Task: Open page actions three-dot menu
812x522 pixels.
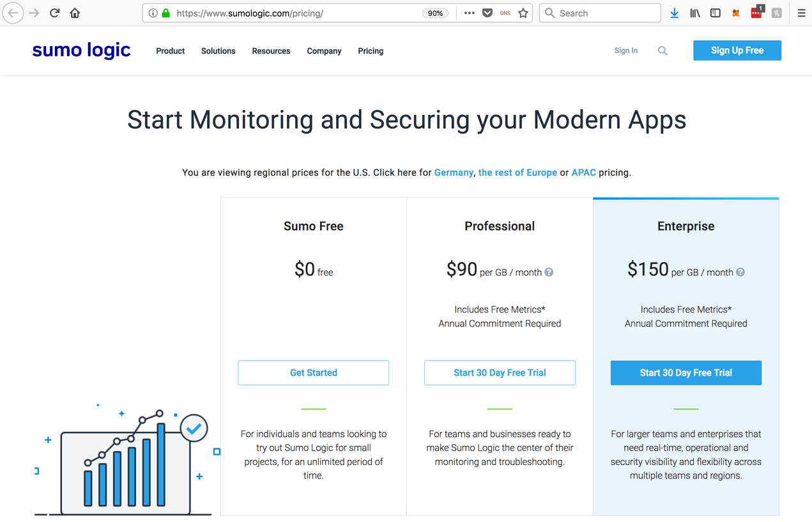Action: pyautogui.click(x=470, y=13)
